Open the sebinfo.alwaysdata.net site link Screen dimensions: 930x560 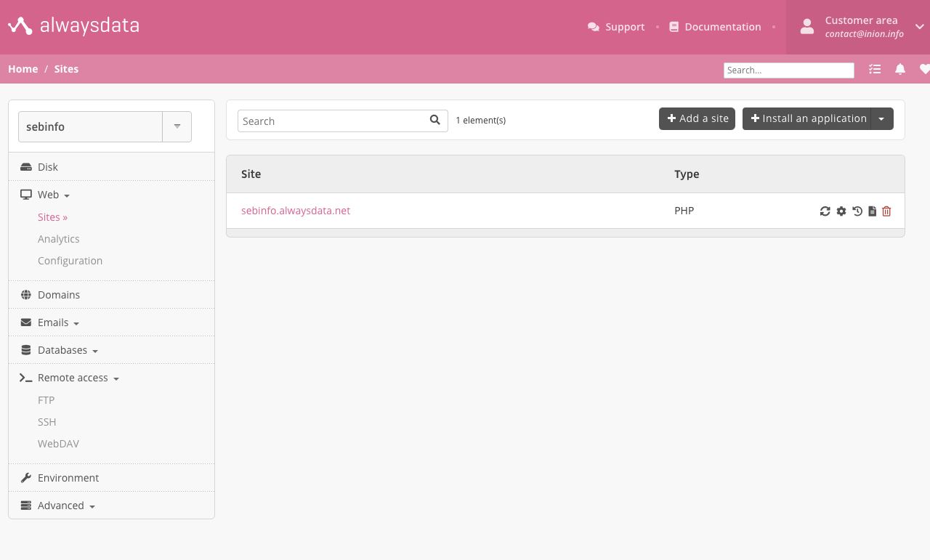point(296,211)
